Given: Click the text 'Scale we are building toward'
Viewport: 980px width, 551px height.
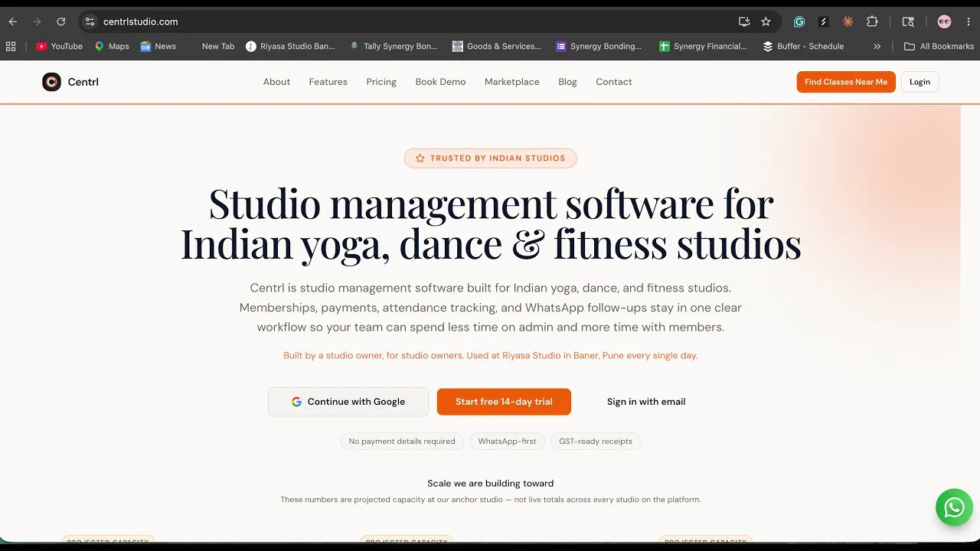Looking at the screenshot, I should [490, 484].
